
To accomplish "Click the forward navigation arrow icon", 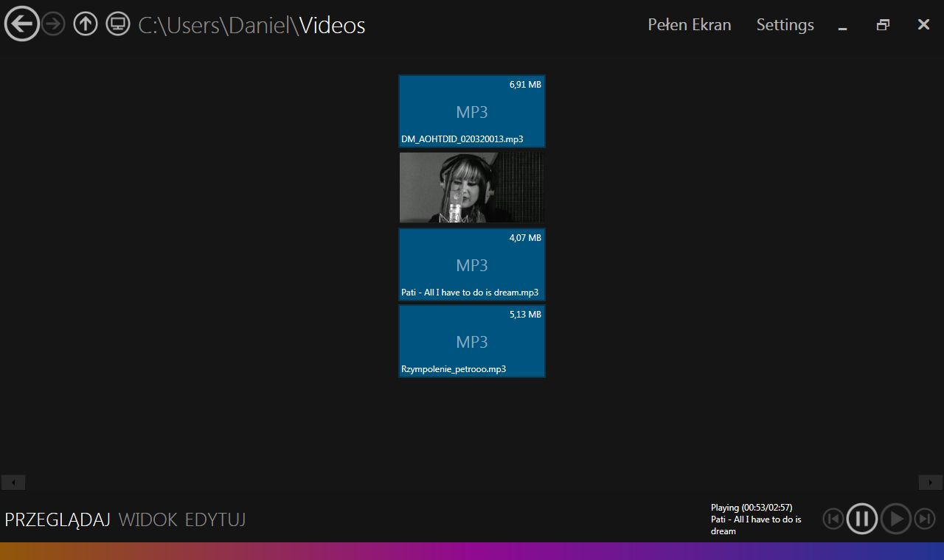I will (x=54, y=24).
